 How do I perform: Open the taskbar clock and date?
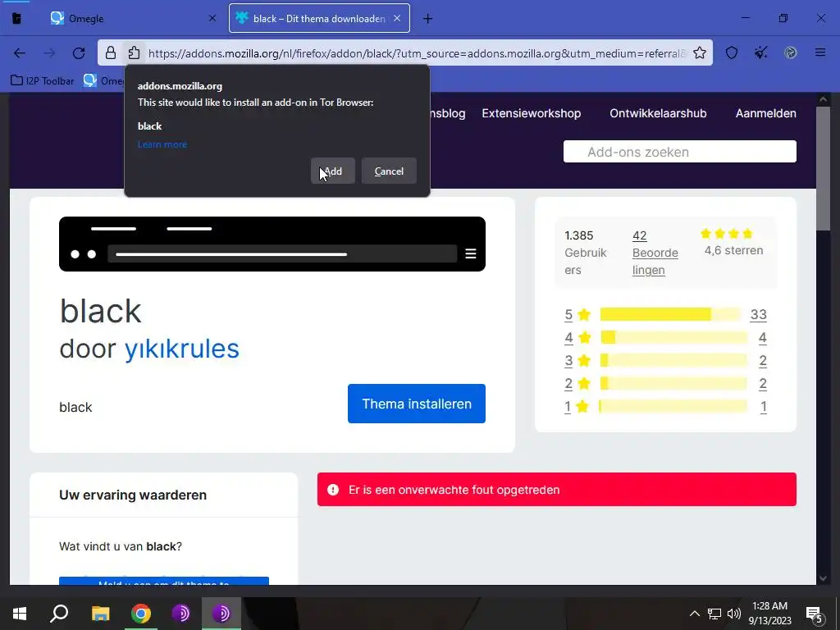pyautogui.click(x=769, y=614)
